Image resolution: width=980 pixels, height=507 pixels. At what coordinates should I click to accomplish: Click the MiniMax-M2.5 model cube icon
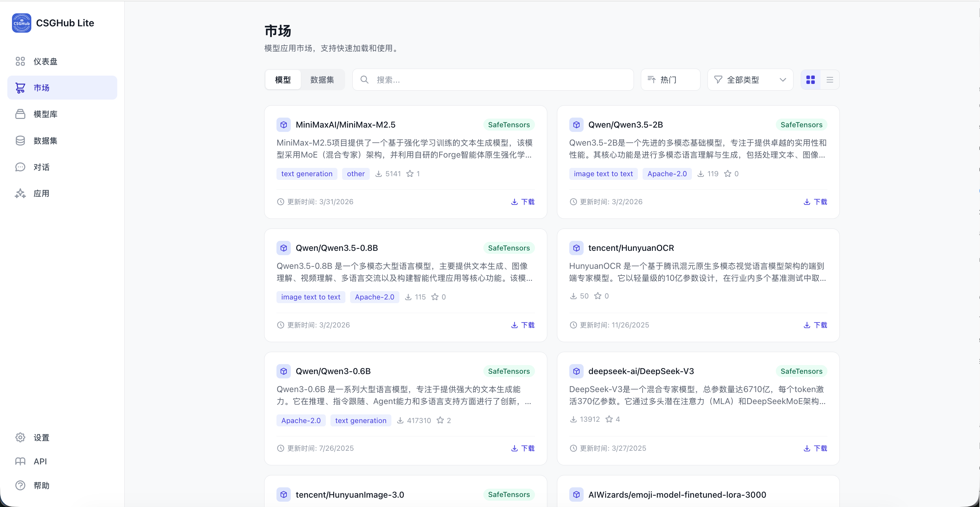[x=284, y=125]
